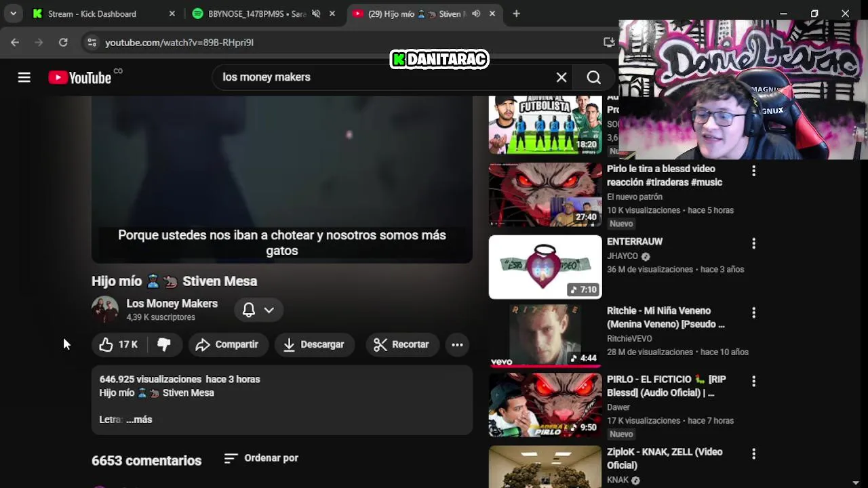This screenshot has height=488, width=868.
Task: Open tab search dropdown arrow
Action: pos(14,14)
